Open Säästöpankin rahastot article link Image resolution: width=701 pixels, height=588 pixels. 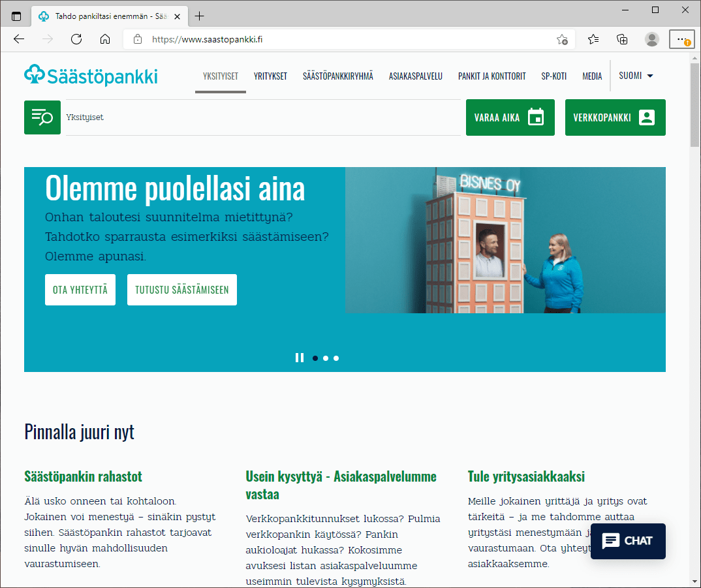click(83, 476)
